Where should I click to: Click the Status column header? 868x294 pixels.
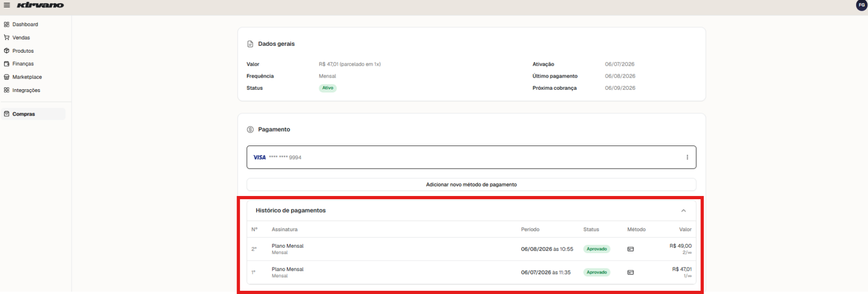point(591,229)
